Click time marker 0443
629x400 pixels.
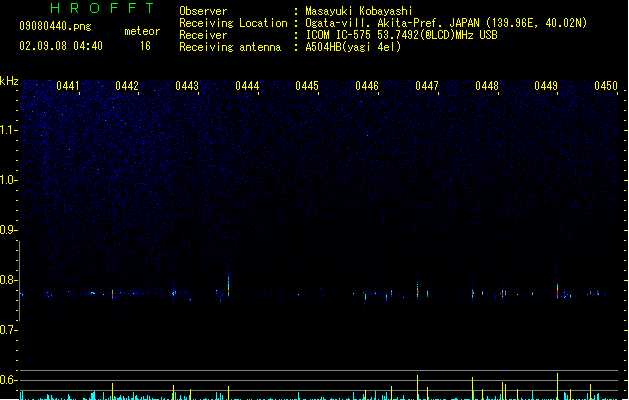[187, 86]
